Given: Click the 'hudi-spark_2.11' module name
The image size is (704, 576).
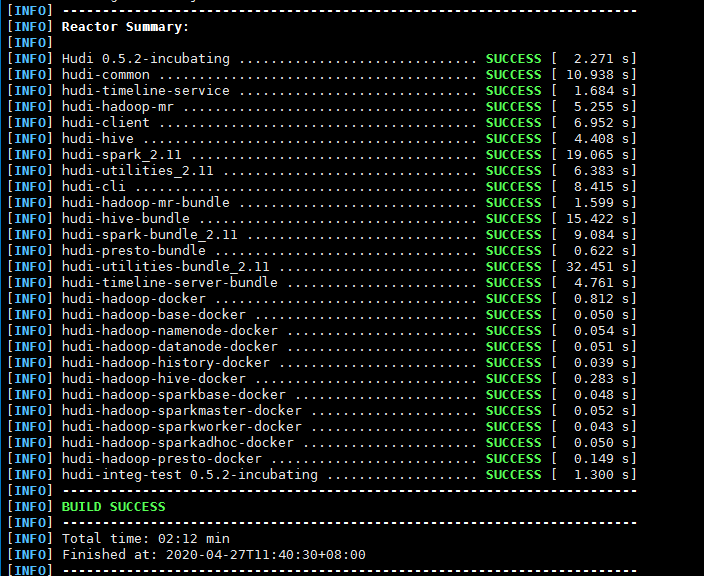Looking at the screenshot, I should 122,155.
